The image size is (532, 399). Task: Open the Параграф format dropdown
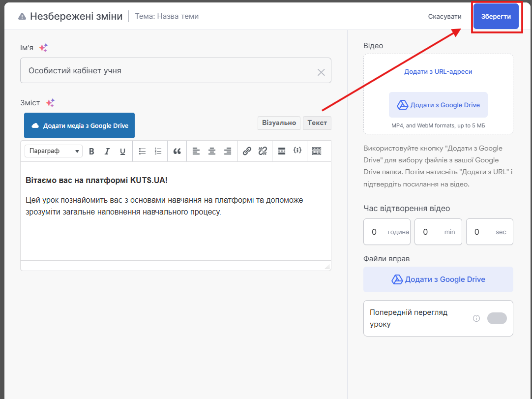pyautogui.click(x=54, y=151)
